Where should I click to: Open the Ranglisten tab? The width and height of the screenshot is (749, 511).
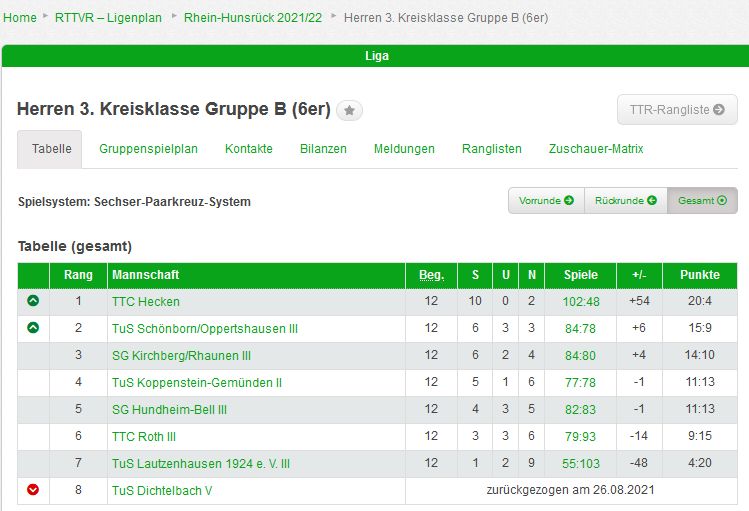(x=491, y=149)
